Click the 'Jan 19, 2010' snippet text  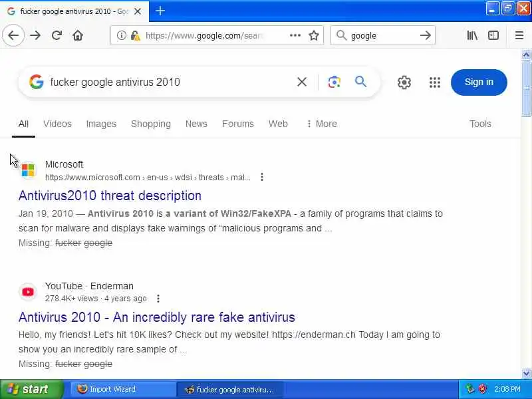(x=45, y=213)
